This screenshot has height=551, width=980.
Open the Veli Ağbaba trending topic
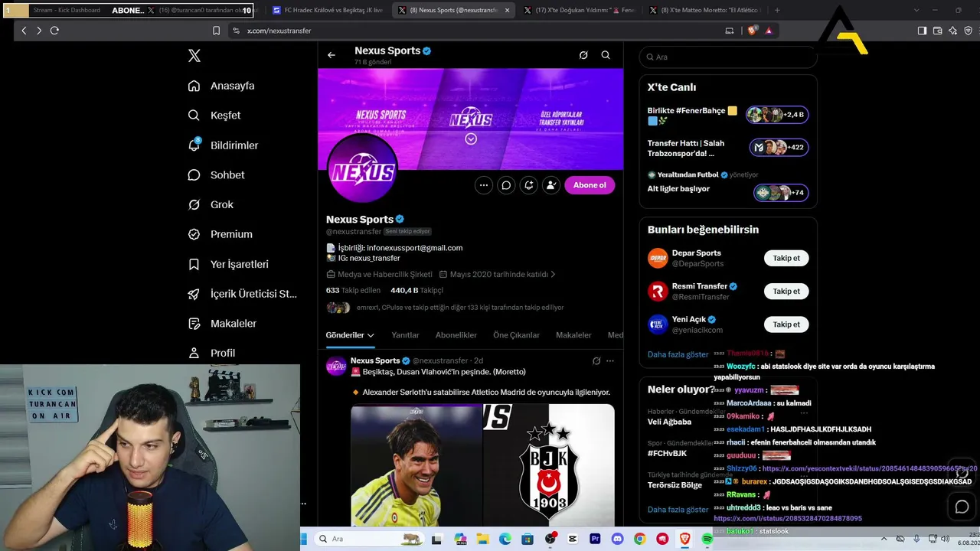tap(669, 422)
